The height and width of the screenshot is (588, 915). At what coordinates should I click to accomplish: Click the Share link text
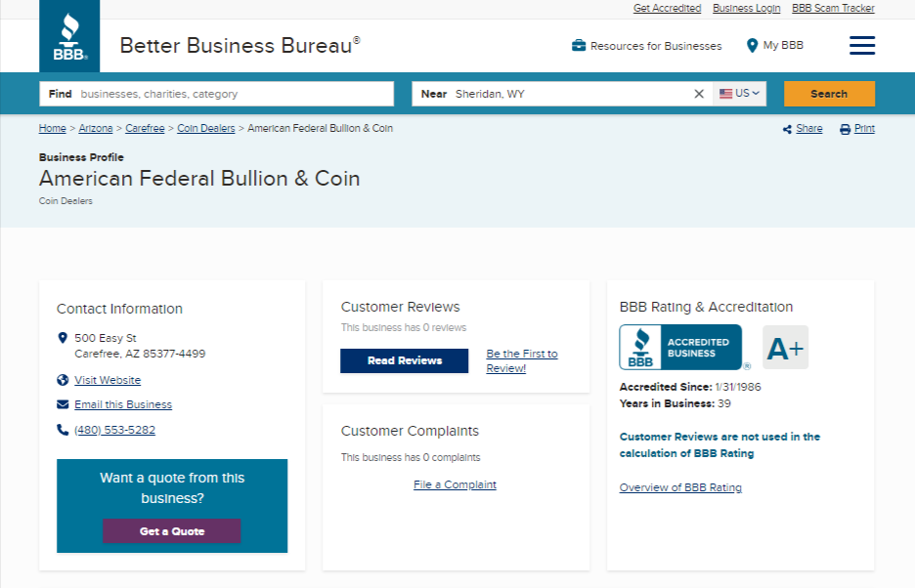coord(809,128)
